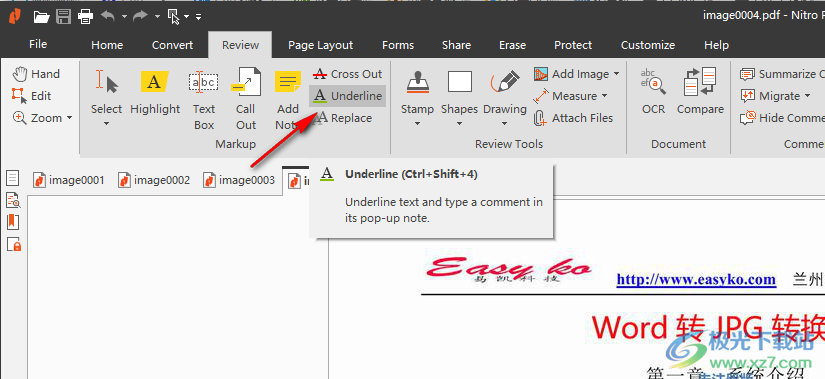Expand the Stamp dropdown arrow
Image resolution: width=825 pixels, height=379 pixels.
pos(417,124)
